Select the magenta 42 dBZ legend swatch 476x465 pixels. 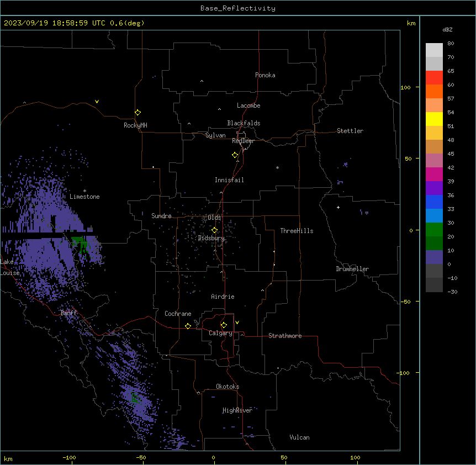pyautogui.click(x=434, y=174)
